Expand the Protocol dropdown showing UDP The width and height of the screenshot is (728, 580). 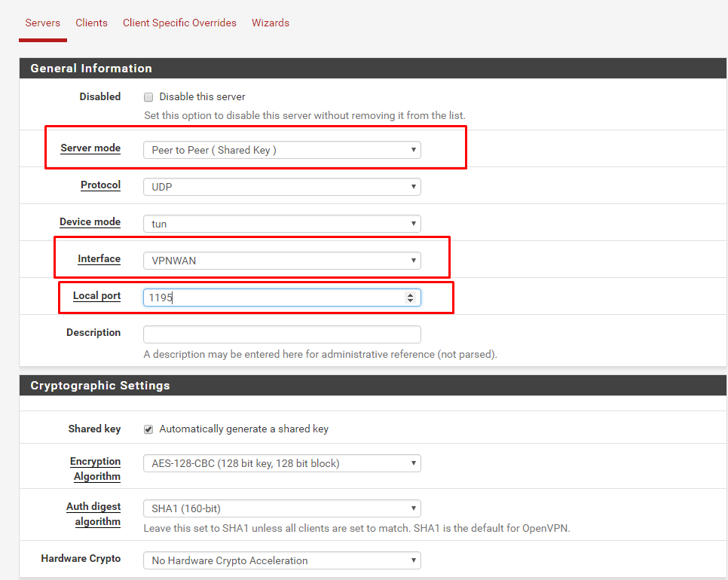coord(282,187)
